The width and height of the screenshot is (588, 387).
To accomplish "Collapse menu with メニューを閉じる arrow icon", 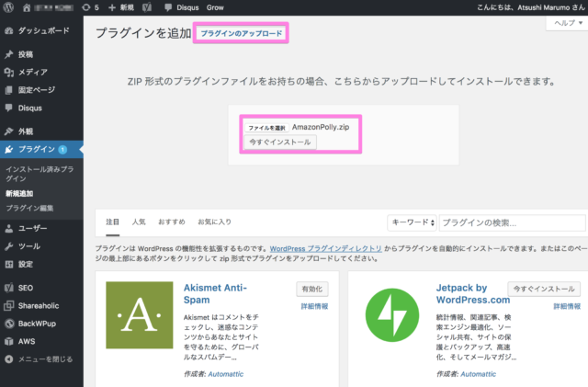I will pos(9,359).
